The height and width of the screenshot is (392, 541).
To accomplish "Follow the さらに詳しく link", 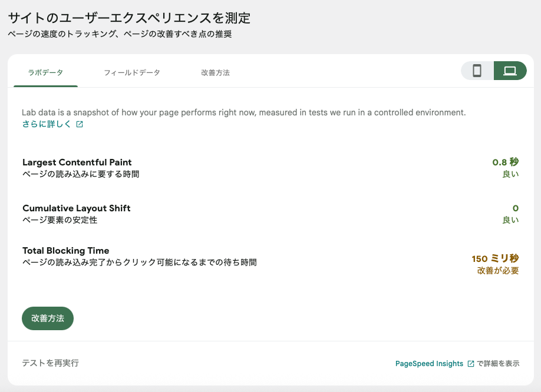I will pyautogui.click(x=47, y=124).
